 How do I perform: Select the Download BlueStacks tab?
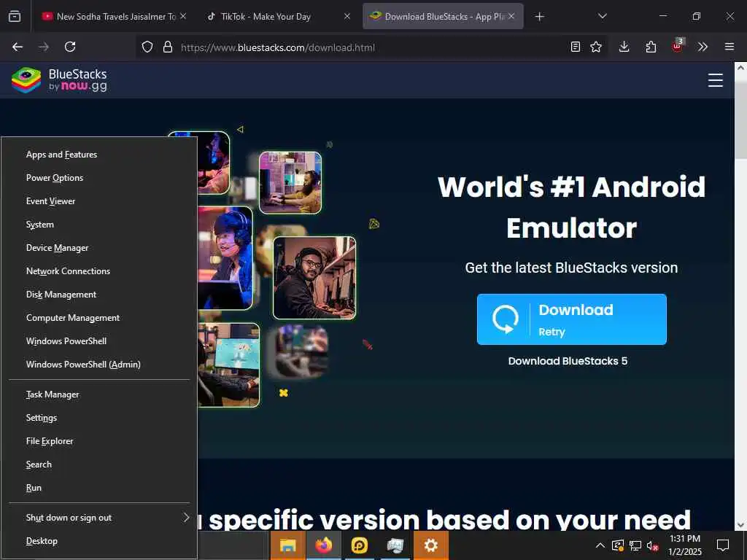443,16
